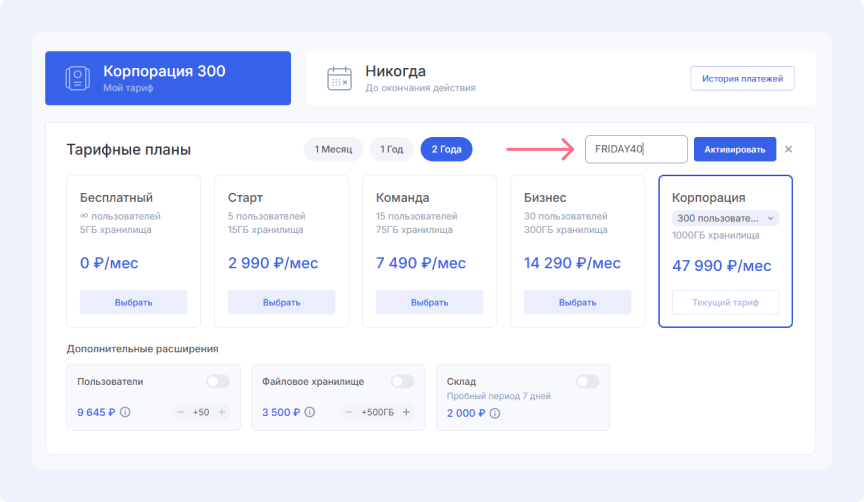Increase users add-on with plus icon

click(x=222, y=412)
